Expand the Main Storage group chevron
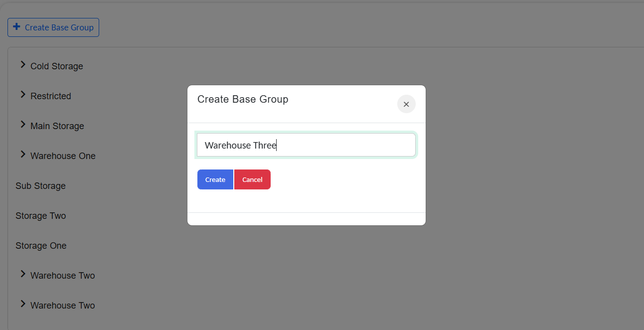Image resolution: width=644 pixels, height=330 pixels. click(23, 125)
